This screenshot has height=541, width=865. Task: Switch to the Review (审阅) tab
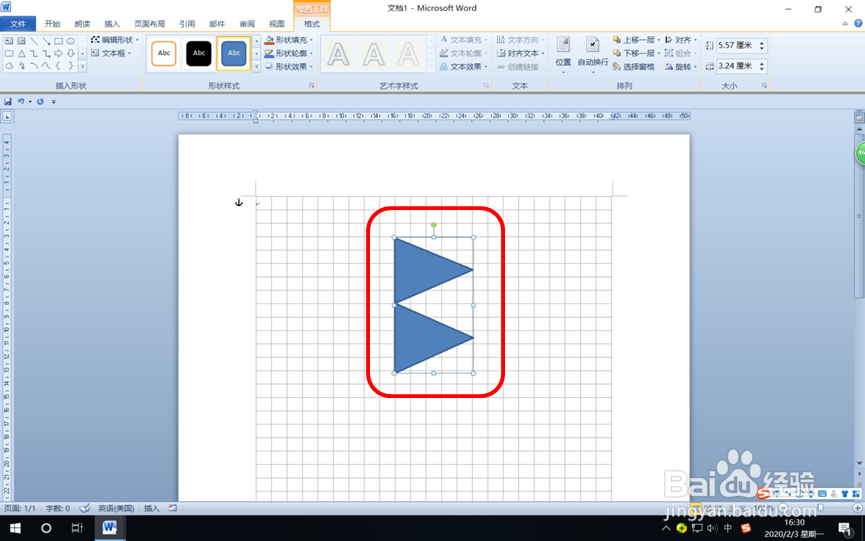click(x=247, y=24)
